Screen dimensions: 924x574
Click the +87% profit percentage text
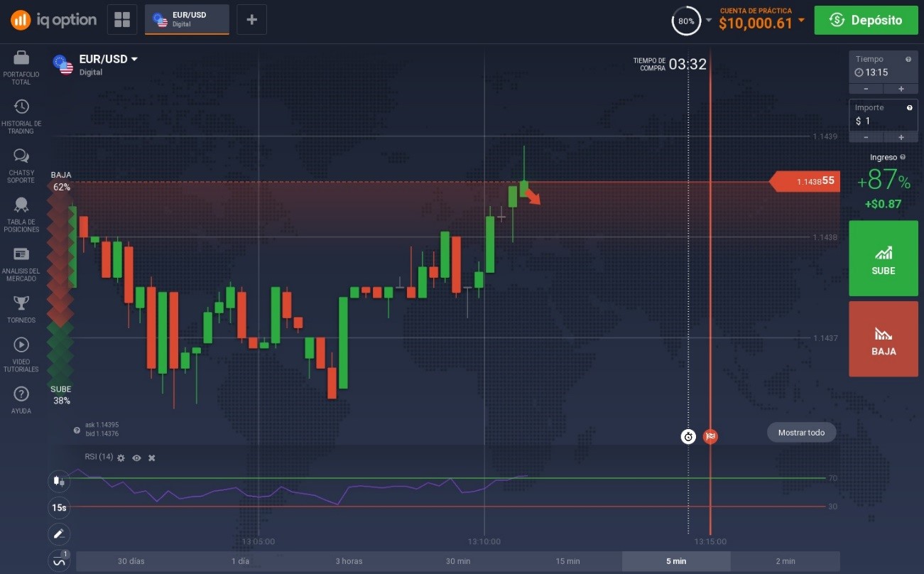pyautogui.click(x=884, y=180)
